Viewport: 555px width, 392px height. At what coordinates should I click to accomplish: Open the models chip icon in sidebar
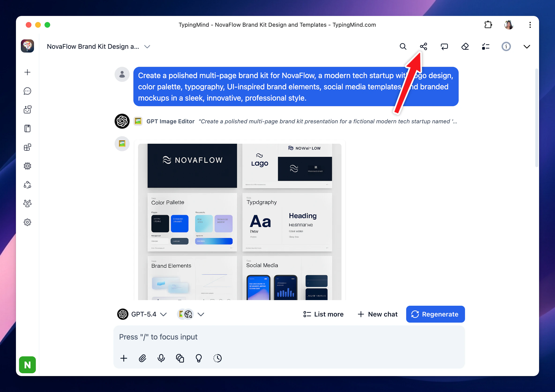[27, 166]
